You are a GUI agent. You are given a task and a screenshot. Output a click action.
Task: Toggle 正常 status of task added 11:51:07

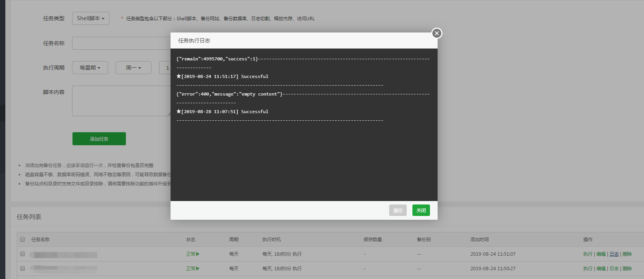pos(193,254)
